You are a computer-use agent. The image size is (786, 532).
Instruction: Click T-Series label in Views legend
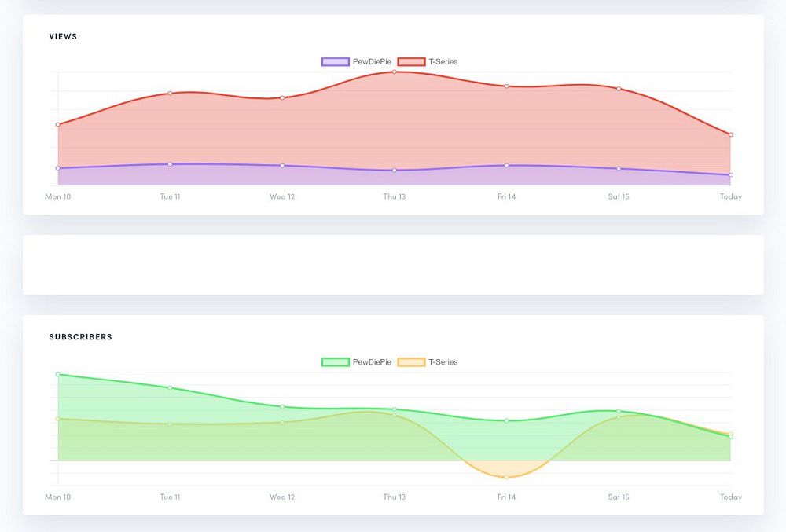(x=443, y=61)
